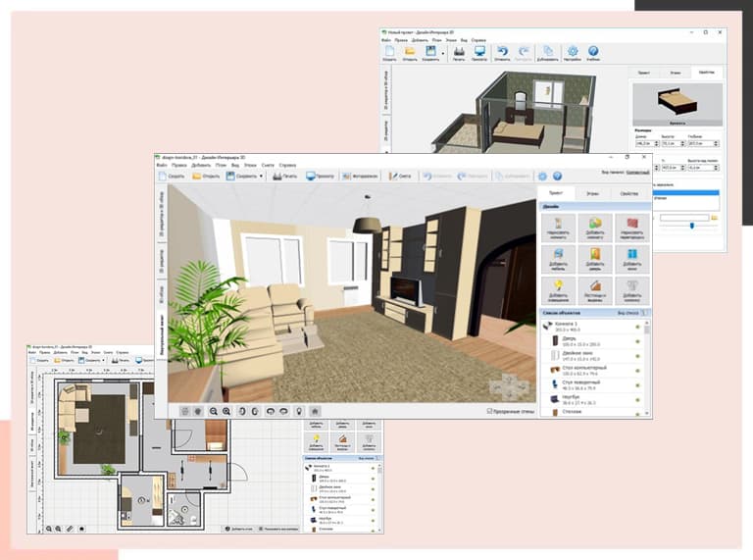
Task: Toggle visibility dot for Дверь, front list
Action: click(x=637, y=341)
